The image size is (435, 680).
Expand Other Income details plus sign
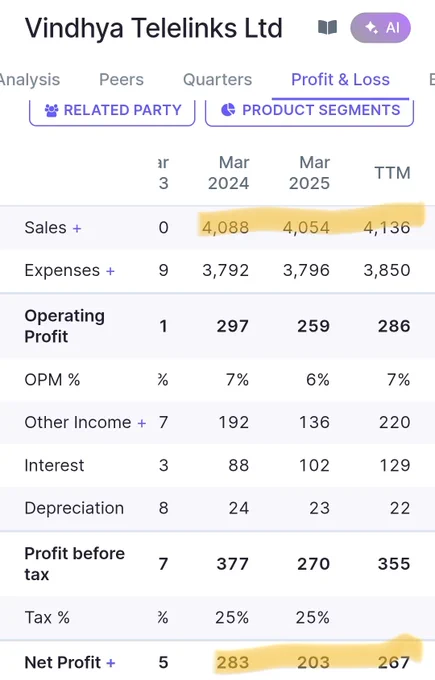point(141,423)
